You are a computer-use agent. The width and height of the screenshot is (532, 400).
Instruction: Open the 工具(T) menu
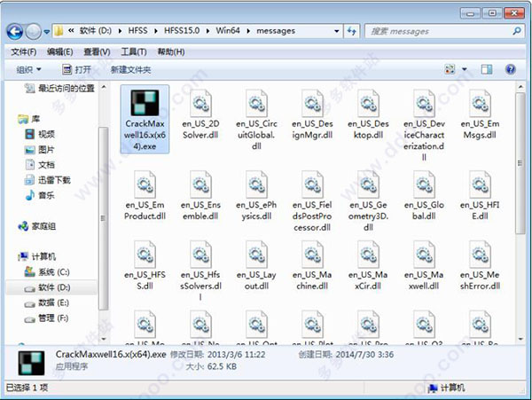134,52
